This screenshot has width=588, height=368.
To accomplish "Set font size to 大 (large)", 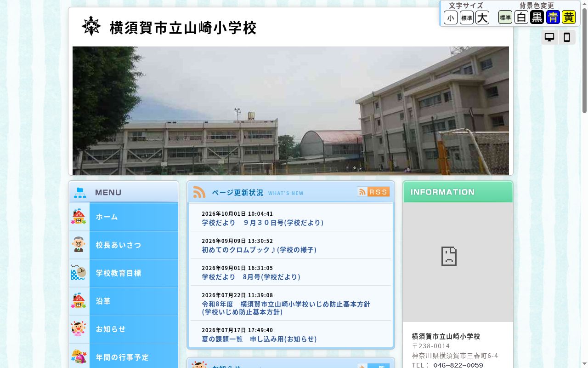I will pos(482,17).
